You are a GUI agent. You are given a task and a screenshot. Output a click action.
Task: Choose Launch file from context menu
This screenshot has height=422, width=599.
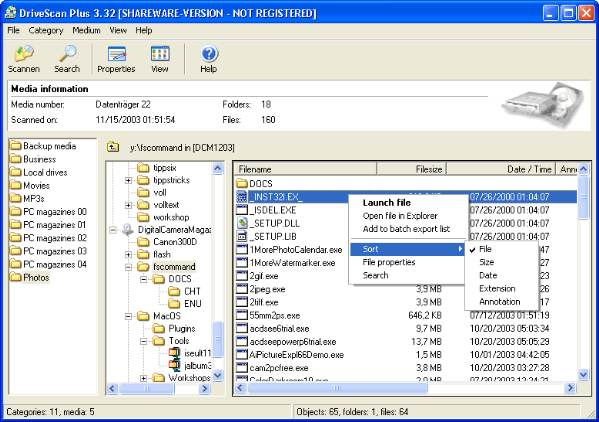pyautogui.click(x=387, y=203)
